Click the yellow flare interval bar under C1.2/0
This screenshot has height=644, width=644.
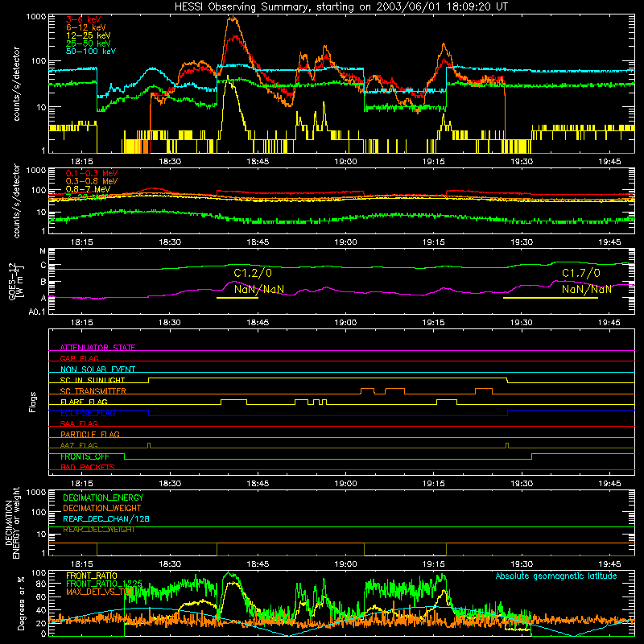237,298
